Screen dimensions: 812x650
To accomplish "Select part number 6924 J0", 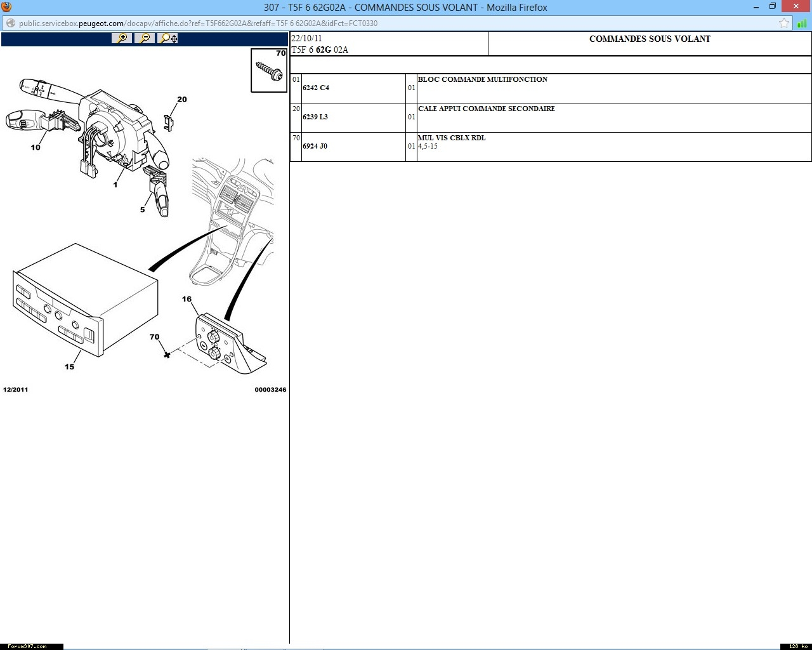I will pos(315,146).
